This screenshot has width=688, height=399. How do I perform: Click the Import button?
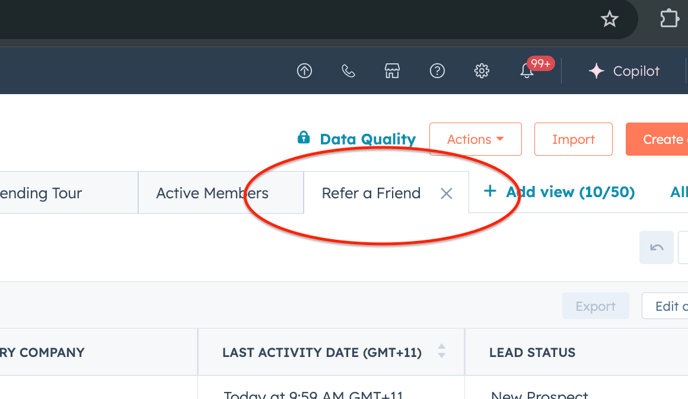573,139
